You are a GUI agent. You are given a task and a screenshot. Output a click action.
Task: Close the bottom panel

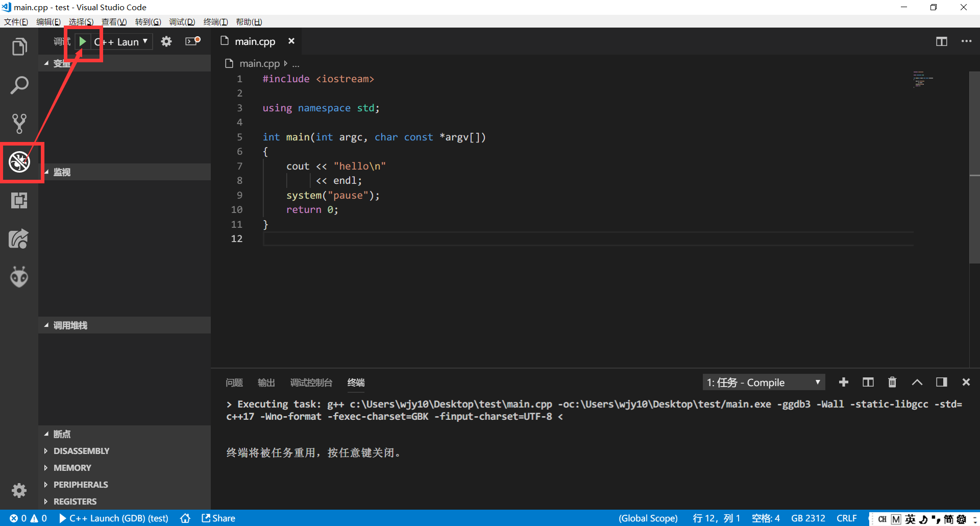pos(966,382)
